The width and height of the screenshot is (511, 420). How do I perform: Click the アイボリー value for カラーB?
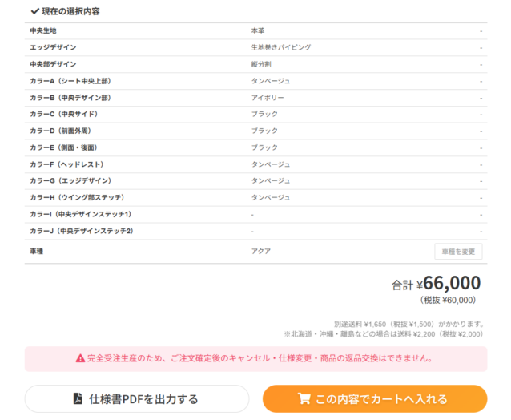268,98
